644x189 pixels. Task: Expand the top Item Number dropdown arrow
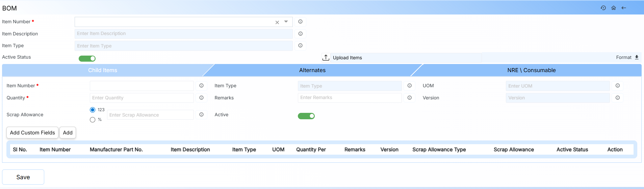click(x=286, y=22)
